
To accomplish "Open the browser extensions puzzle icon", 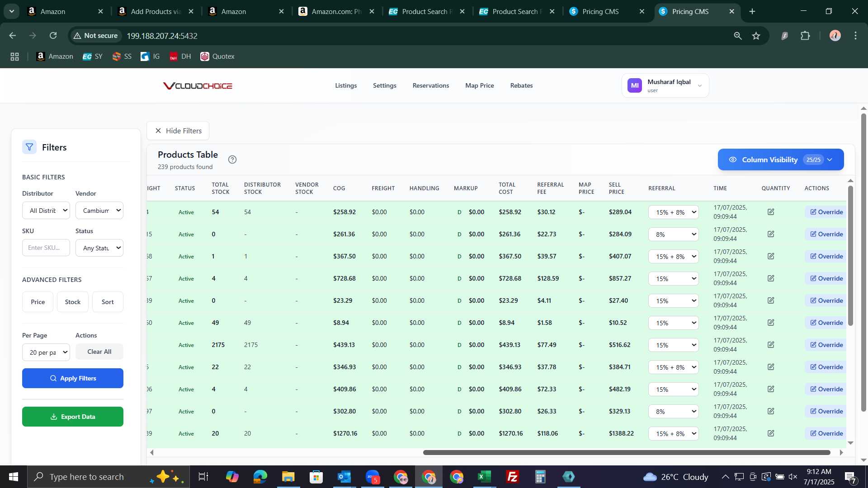I will tap(805, 36).
